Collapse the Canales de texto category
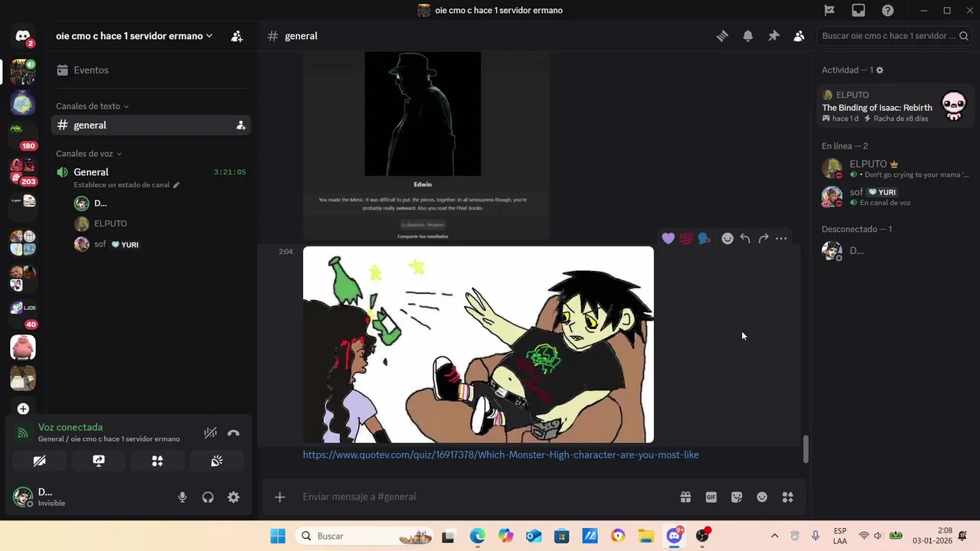The image size is (980, 551). [x=92, y=106]
